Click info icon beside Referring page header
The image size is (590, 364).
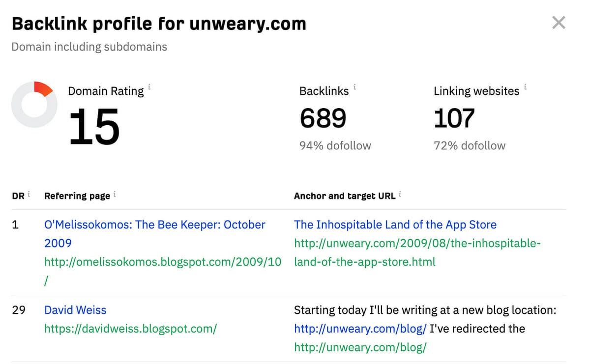tap(115, 195)
